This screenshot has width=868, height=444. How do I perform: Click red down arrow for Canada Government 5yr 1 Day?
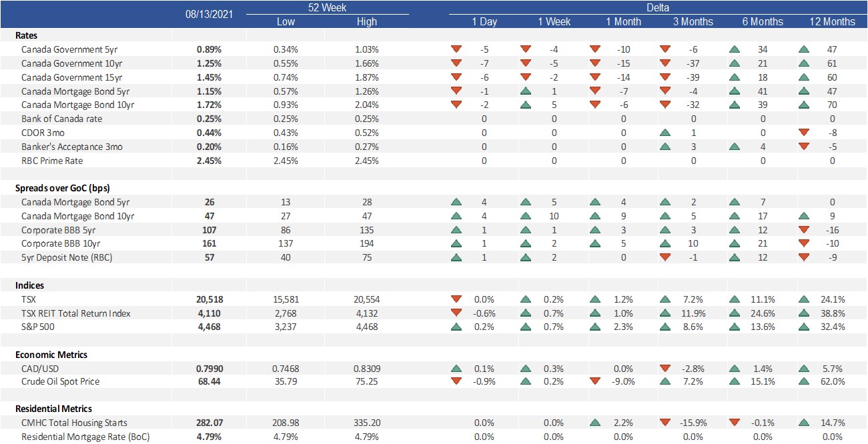(457, 49)
